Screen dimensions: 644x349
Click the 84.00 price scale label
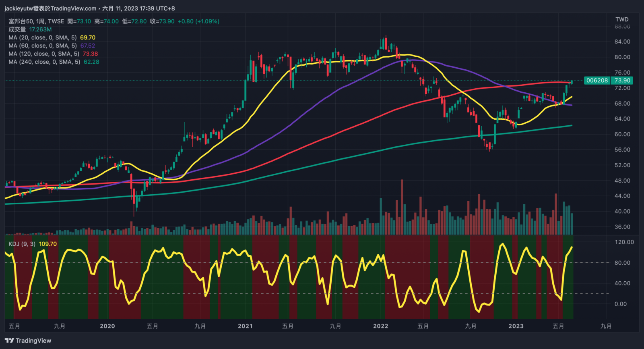tap(622, 42)
